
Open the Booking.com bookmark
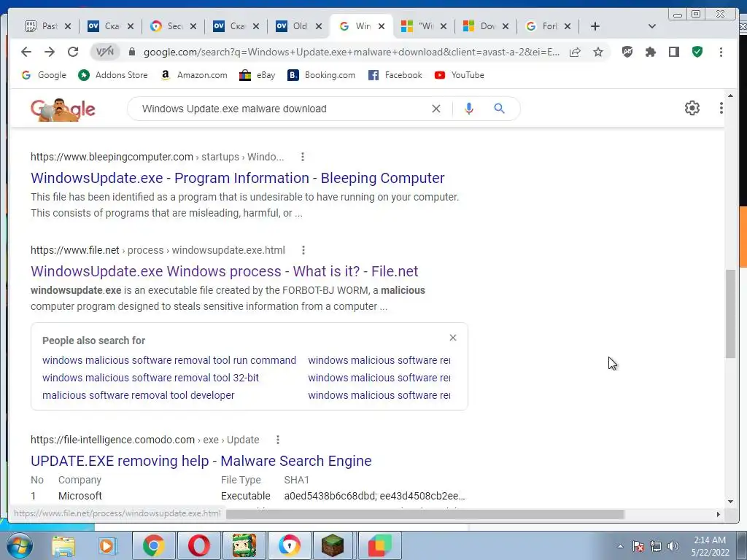point(322,75)
